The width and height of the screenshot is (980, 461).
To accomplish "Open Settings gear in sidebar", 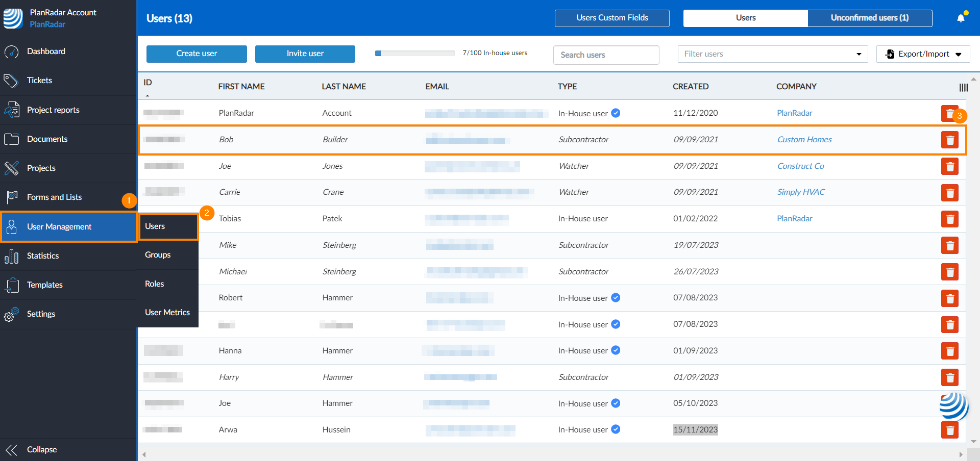I will [11, 314].
